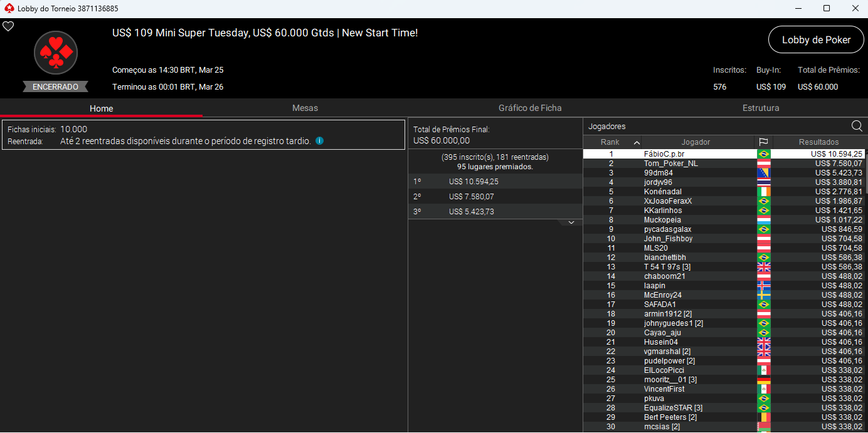Click the reentry info icon
Screen dimensions: 868x433
pyautogui.click(x=319, y=141)
